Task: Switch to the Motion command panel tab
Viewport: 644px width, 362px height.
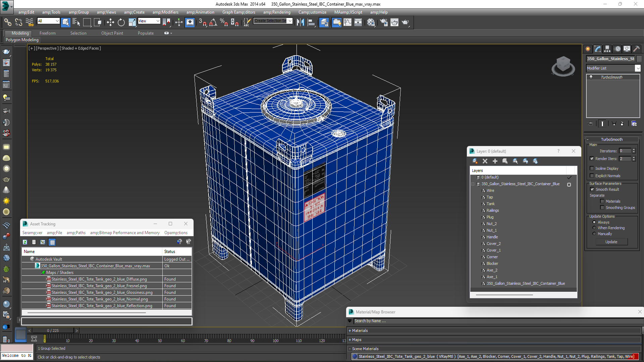Action: (x=617, y=49)
